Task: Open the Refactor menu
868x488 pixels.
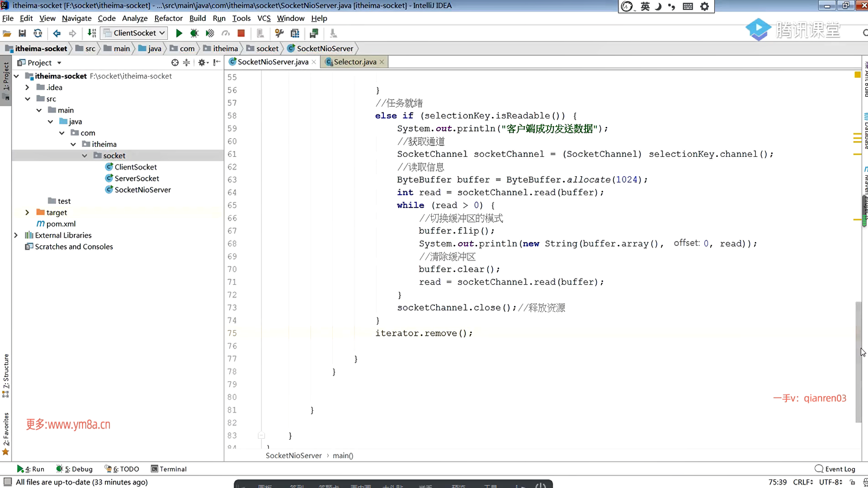Action: [168, 18]
